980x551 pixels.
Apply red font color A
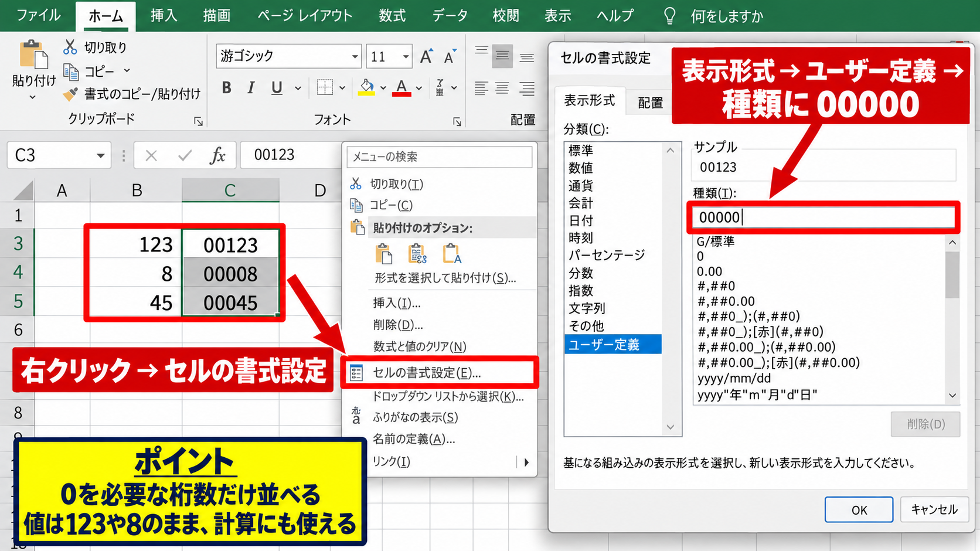click(401, 88)
